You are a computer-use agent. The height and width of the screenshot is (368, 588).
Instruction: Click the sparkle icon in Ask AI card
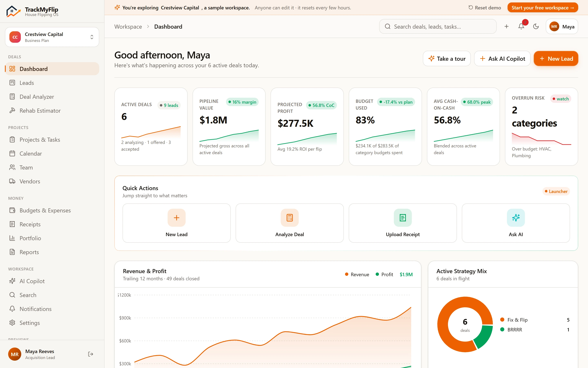point(516,218)
